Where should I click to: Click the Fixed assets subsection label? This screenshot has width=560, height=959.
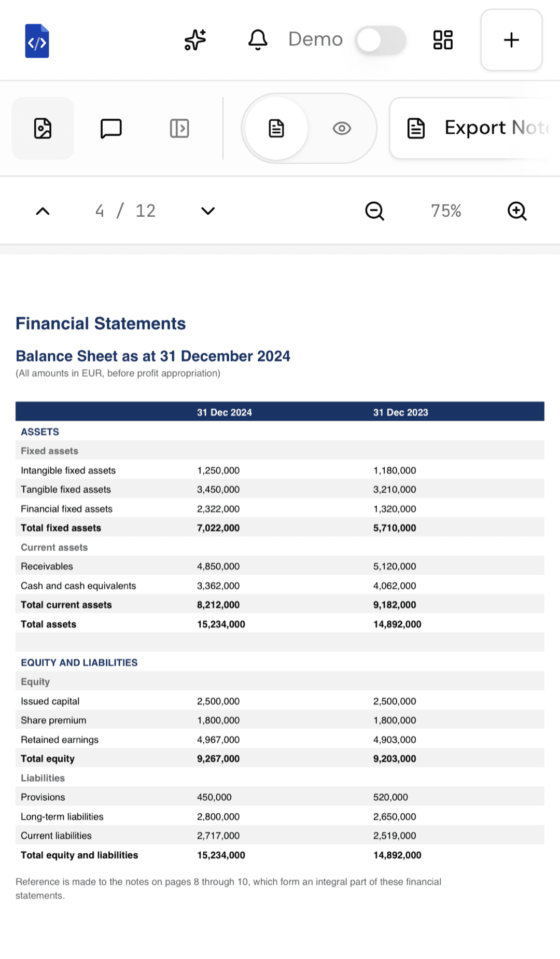[49, 451]
